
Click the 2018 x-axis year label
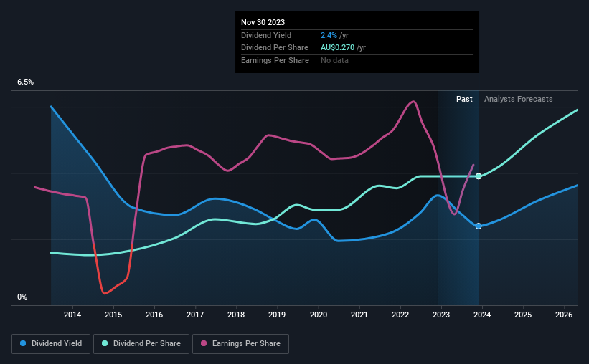(x=236, y=315)
